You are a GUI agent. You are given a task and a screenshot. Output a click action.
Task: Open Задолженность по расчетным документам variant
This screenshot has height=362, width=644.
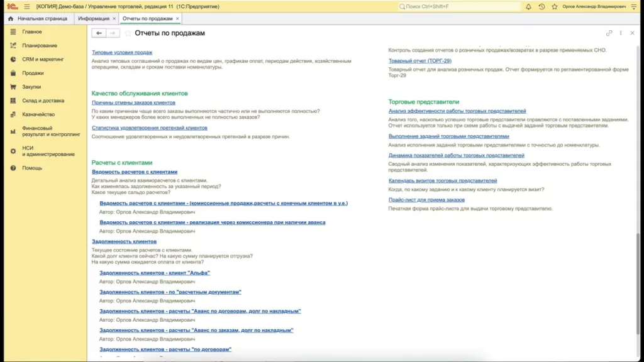click(x=170, y=292)
